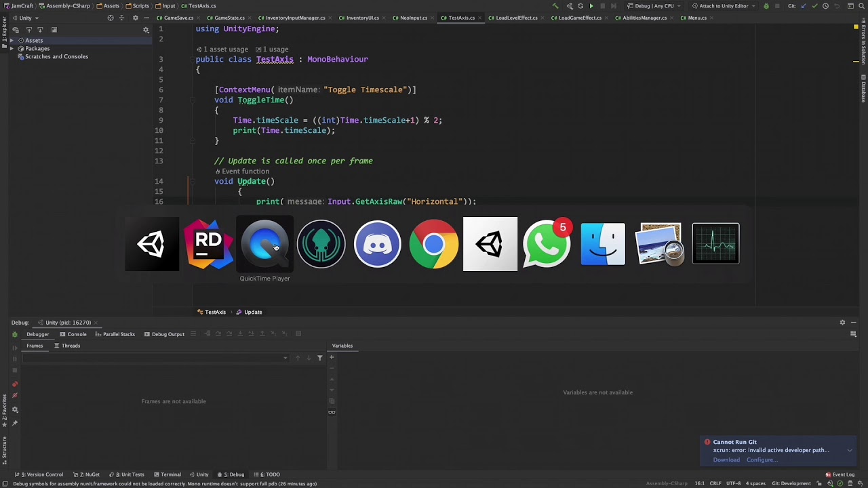Collapse the ToggleTime method fold marker
Viewport: 868px width, 488px height.
(x=193, y=100)
